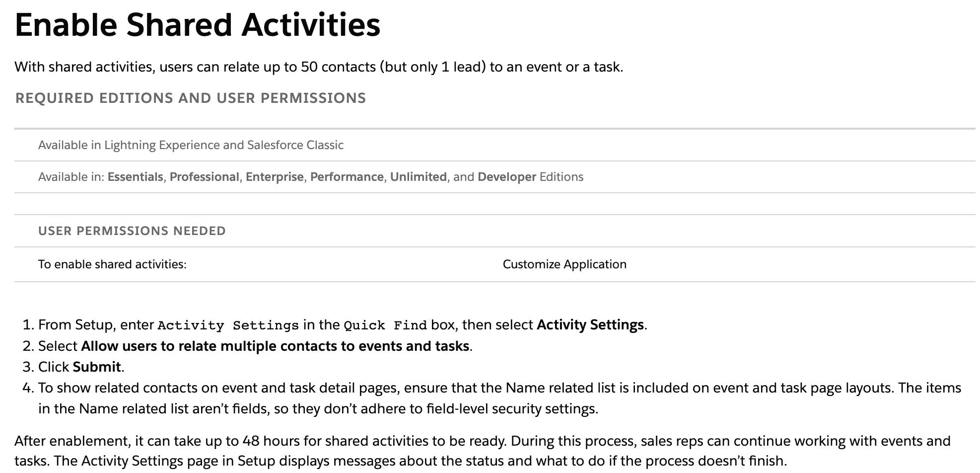Screen dimensions: 980x473
Task: Click the bold Performance edition name
Action: [347, 177]
